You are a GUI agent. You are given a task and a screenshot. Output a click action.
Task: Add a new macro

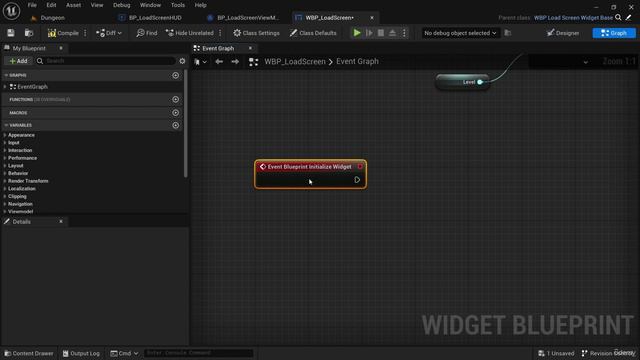click(176, 113)
